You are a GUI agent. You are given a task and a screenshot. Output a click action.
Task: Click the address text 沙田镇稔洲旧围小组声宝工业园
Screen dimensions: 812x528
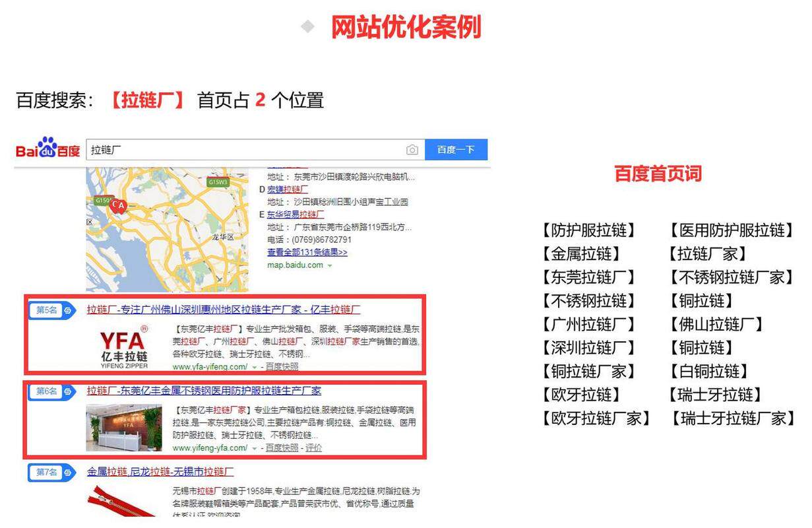coord(352,202)
